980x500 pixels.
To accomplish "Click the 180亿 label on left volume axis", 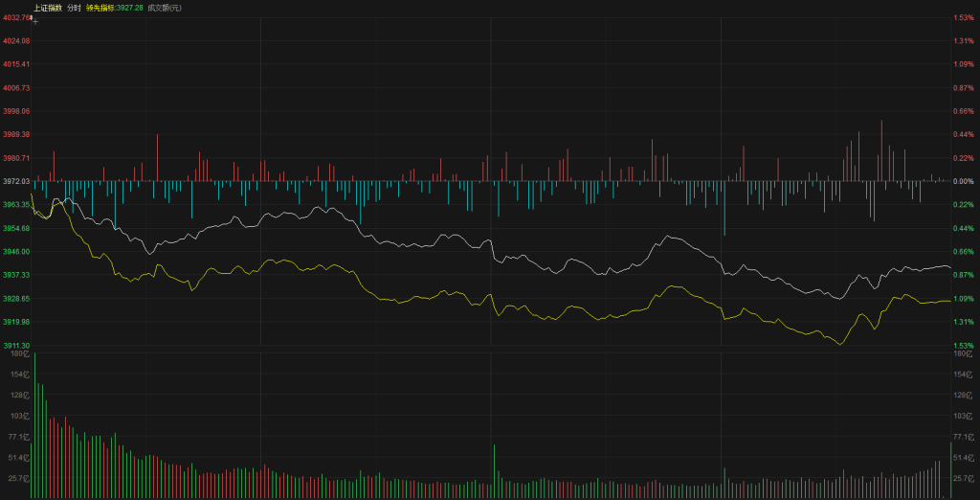I will coord(19,354).
